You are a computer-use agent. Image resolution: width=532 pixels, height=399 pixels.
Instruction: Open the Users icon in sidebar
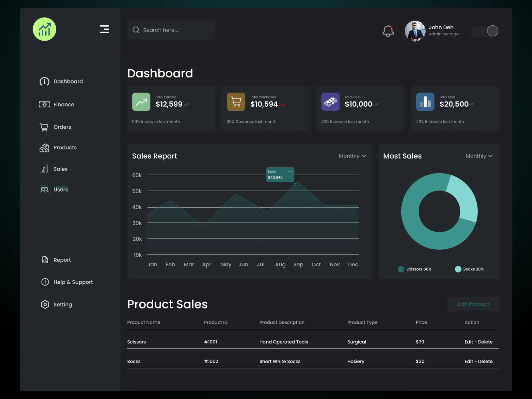(44, 189)
